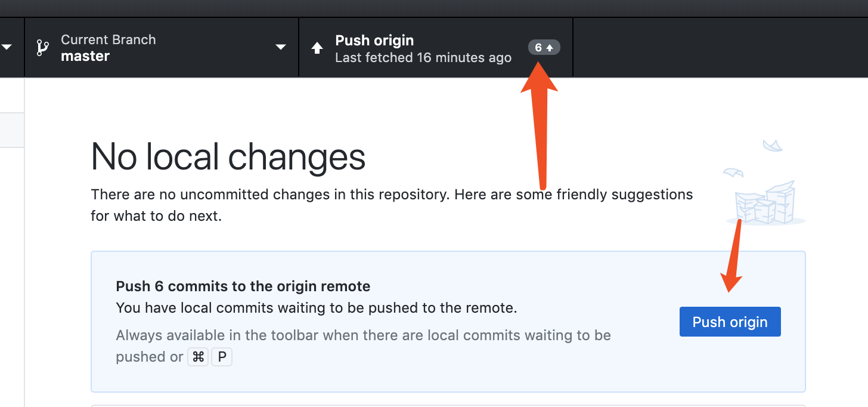Click the Always available in the toolbar hint

point(363,335)
